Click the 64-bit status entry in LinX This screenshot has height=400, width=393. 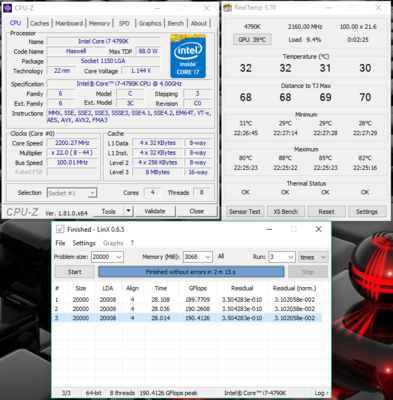[x=93, y=393]
